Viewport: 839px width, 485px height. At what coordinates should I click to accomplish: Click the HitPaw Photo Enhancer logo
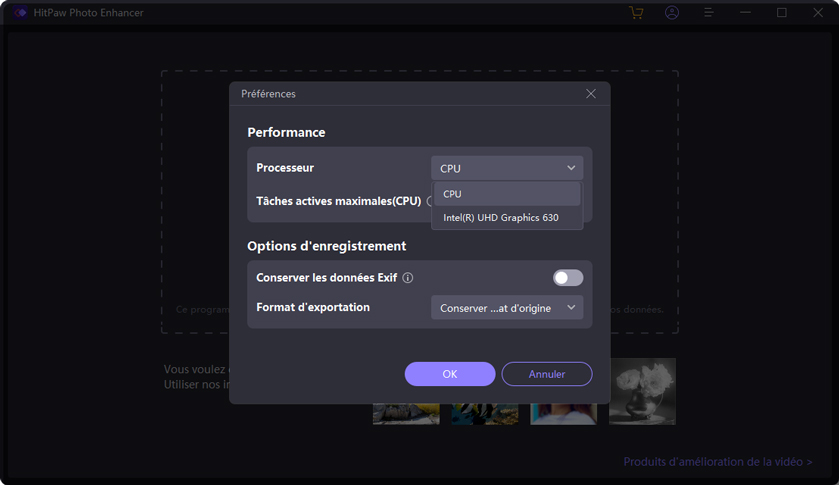(20, 12)
